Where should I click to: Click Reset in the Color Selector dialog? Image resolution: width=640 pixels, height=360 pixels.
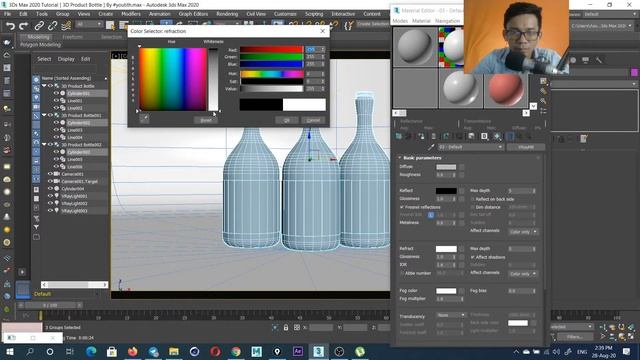click(206, 120)
